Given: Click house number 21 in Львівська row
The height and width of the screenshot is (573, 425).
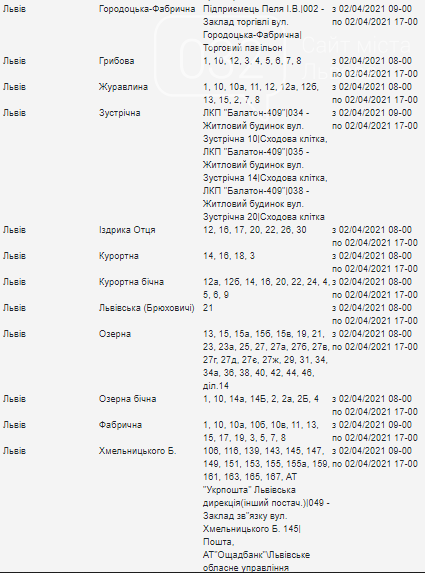Looking at the screenshot, I should pos(208,308).
